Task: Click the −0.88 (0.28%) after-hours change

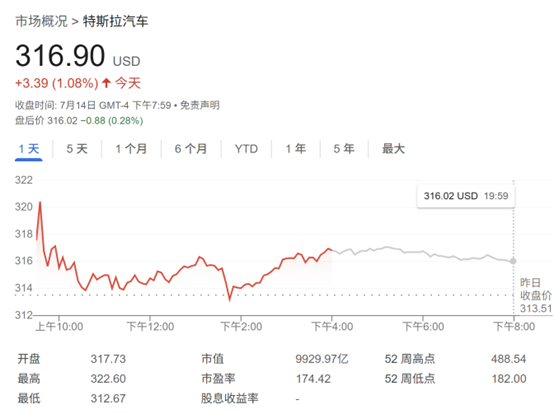Action: pyautogui.click(x=112, y=121)
